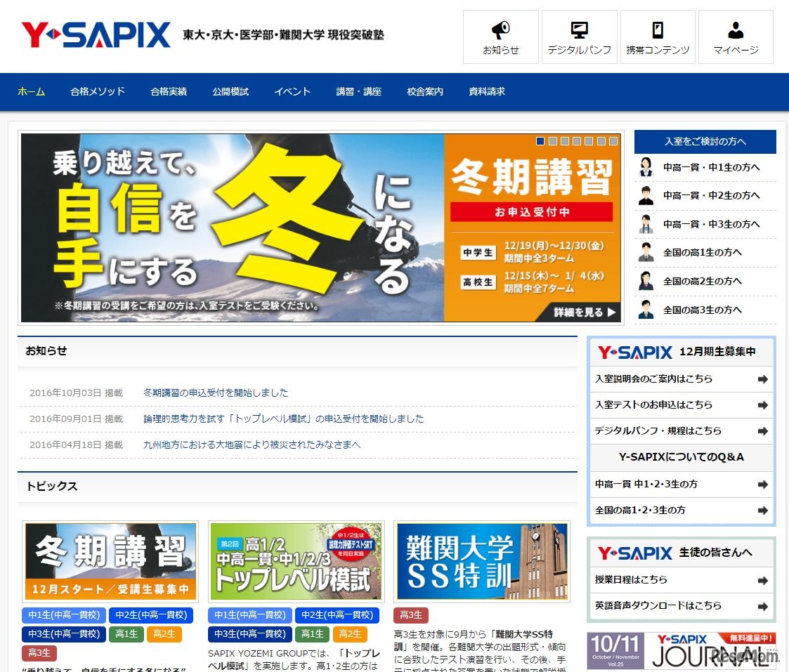
Task: Click the Y-SAPIX logo in the header
Action: (96, 34)
